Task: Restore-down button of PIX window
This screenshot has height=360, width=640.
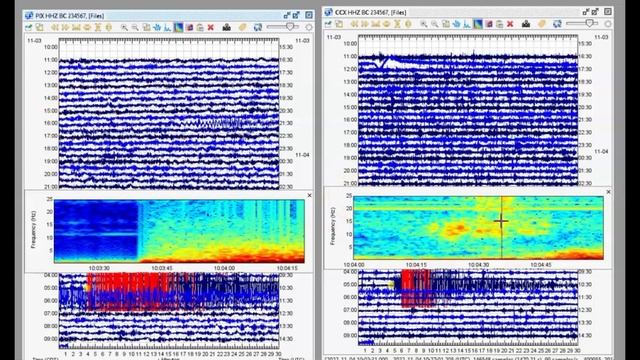Action: click(x=287, y=16)
